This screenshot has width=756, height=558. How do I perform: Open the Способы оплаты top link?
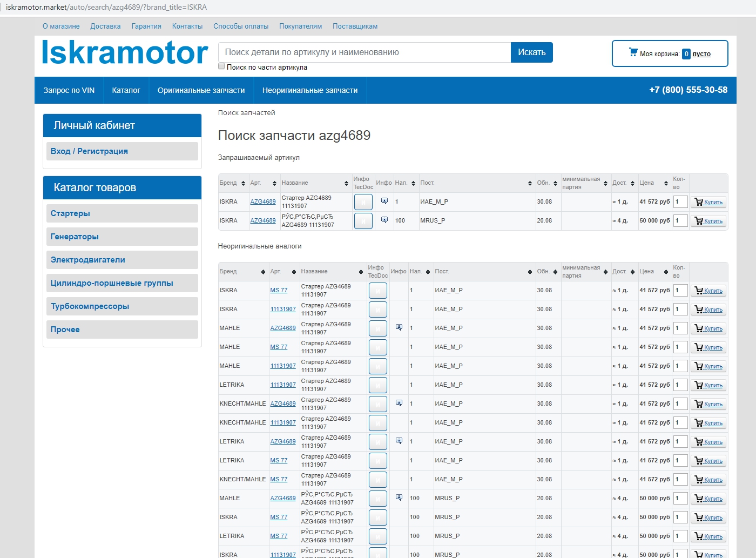point(241,26)
